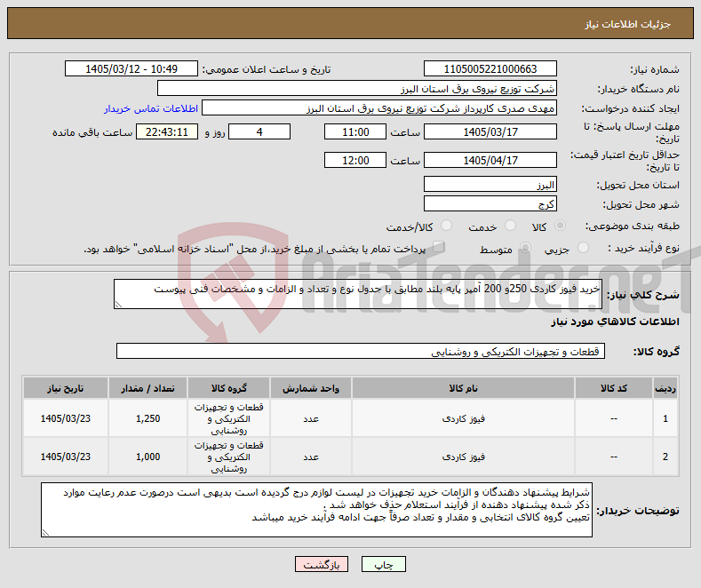Image resolution: width=701 pixels, height=588 pixels.
Task: Click row 1 goods group cell
Action: 228,418
